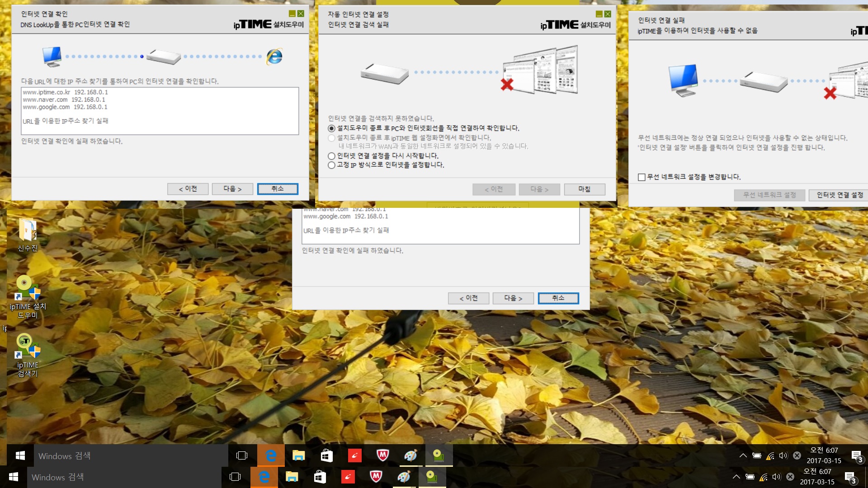Click < 이전 in the partially covered middle window
The height and width of the screenshot is (488, 868).
(468, 298)
